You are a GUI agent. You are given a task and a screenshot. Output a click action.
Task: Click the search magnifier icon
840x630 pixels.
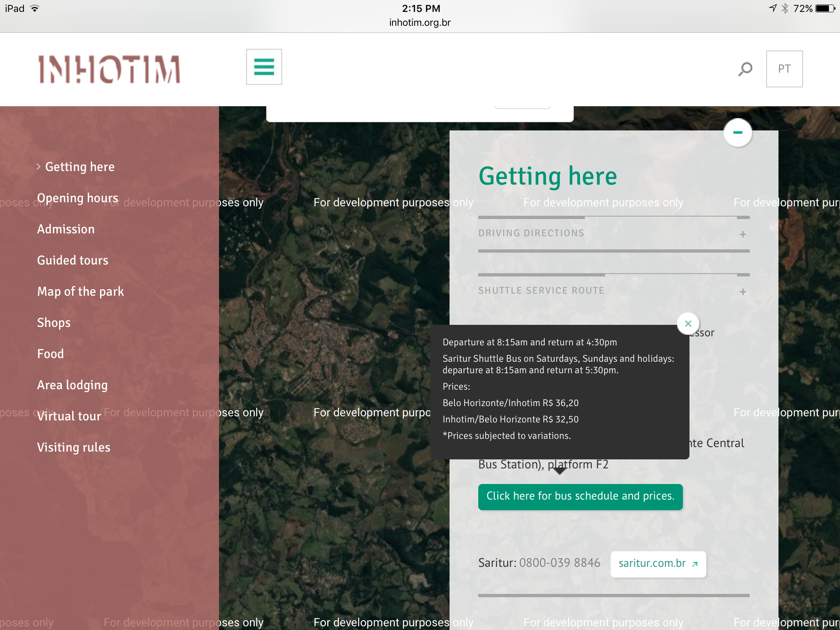tap(745, 69)
